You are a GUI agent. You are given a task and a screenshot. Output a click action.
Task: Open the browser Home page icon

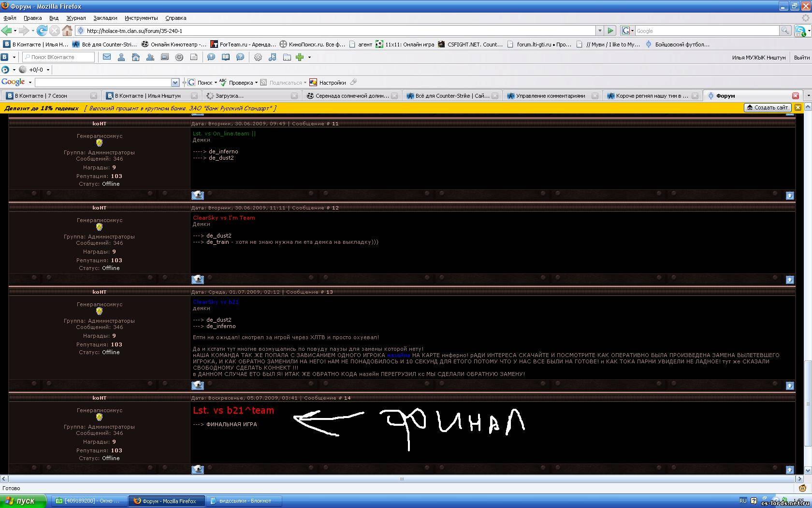[x=67, y=30]
